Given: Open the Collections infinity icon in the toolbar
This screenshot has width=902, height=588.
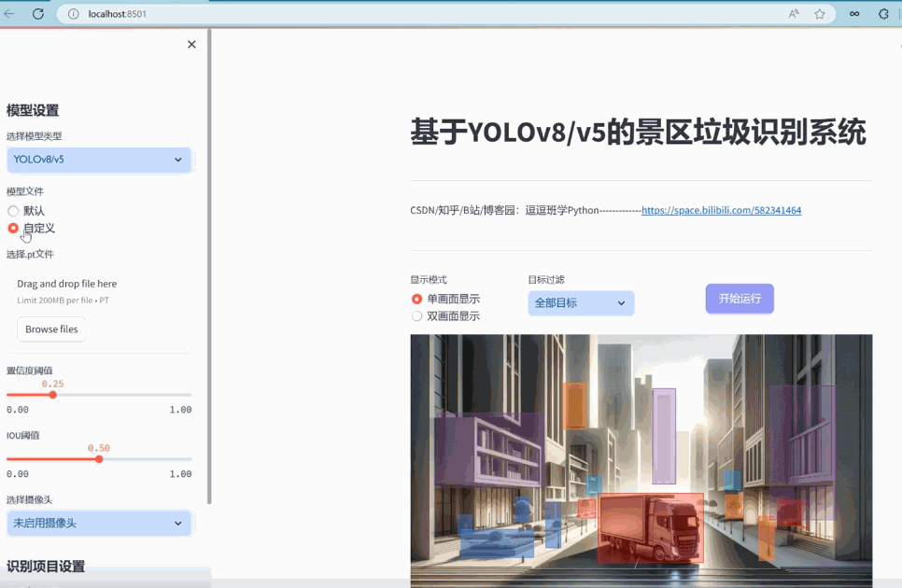Looking at the screenshot, I should click(855, 13).
